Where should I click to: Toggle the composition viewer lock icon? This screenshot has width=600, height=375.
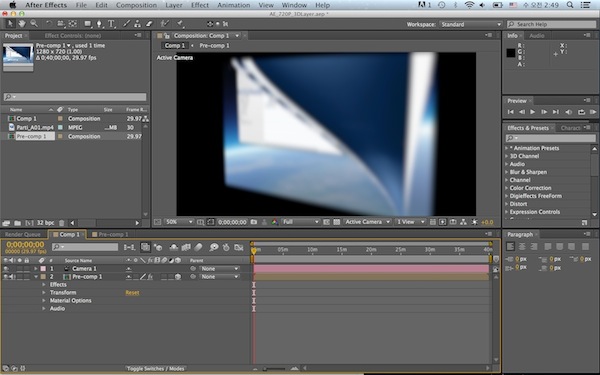[166, 36]
